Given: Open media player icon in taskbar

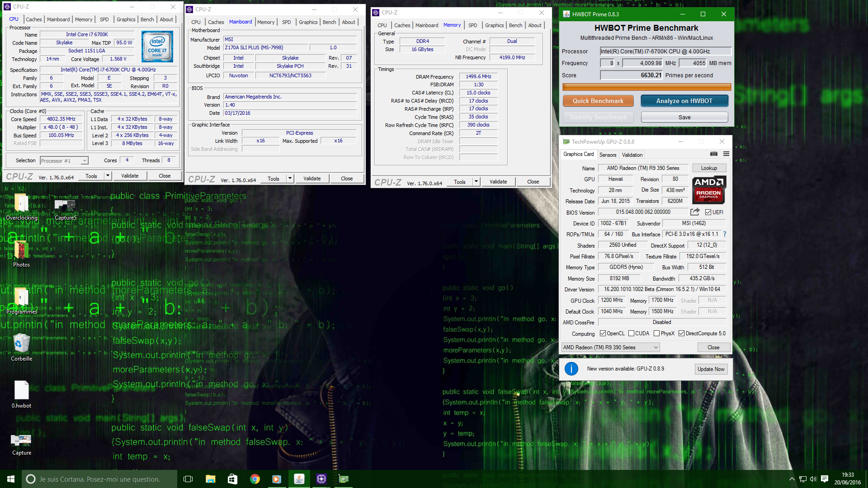Looking at the screenshot, I should coord(277,479).
